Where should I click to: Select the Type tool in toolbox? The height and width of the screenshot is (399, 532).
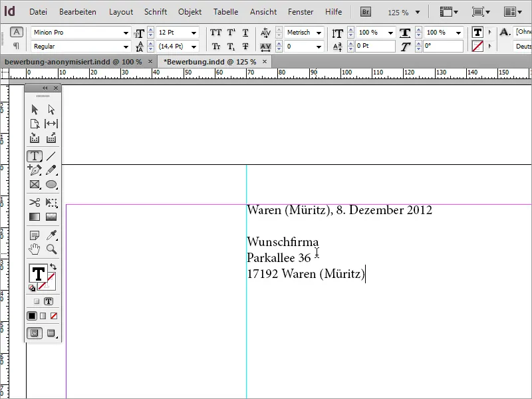35,156
